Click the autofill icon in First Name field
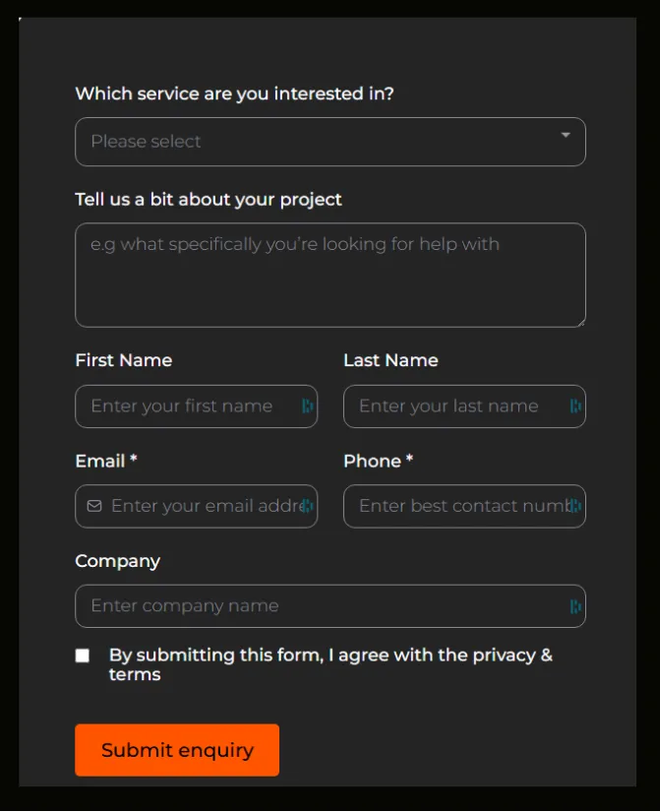660x812 pixels. click(x=308, y=406)
